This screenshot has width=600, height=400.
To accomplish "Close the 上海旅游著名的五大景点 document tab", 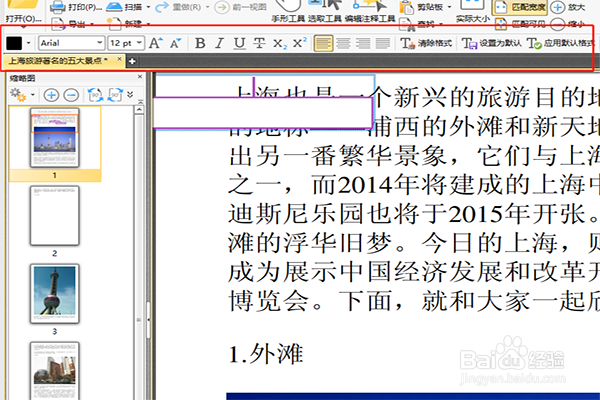I will pyautogui.click(x=119, y=59).
